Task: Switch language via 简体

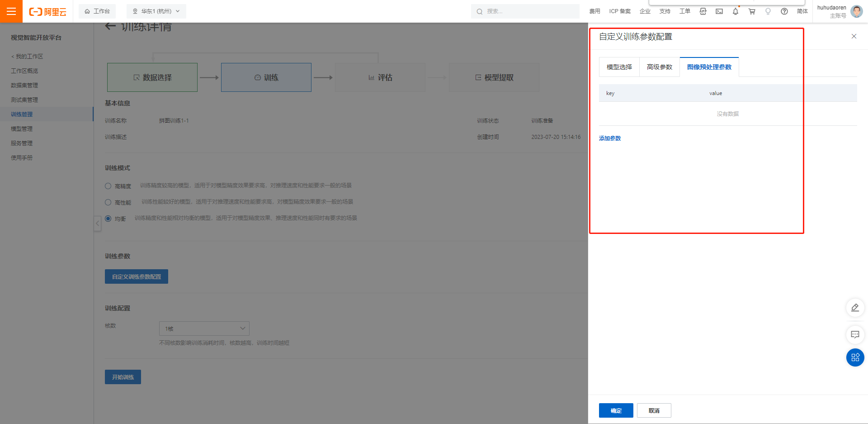Action: tap(802, 11)
